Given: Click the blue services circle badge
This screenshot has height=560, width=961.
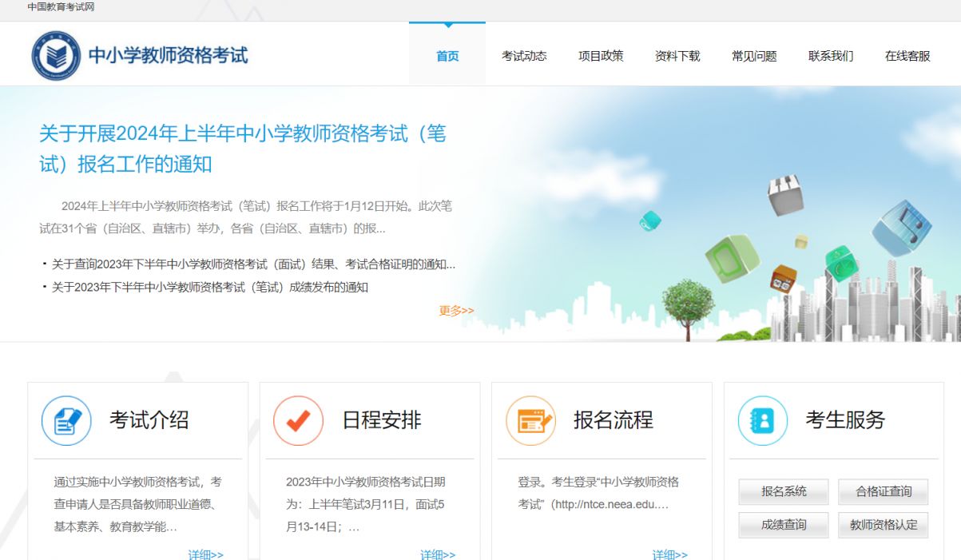Looking at the screenshot, I should [x=762, y=419].
